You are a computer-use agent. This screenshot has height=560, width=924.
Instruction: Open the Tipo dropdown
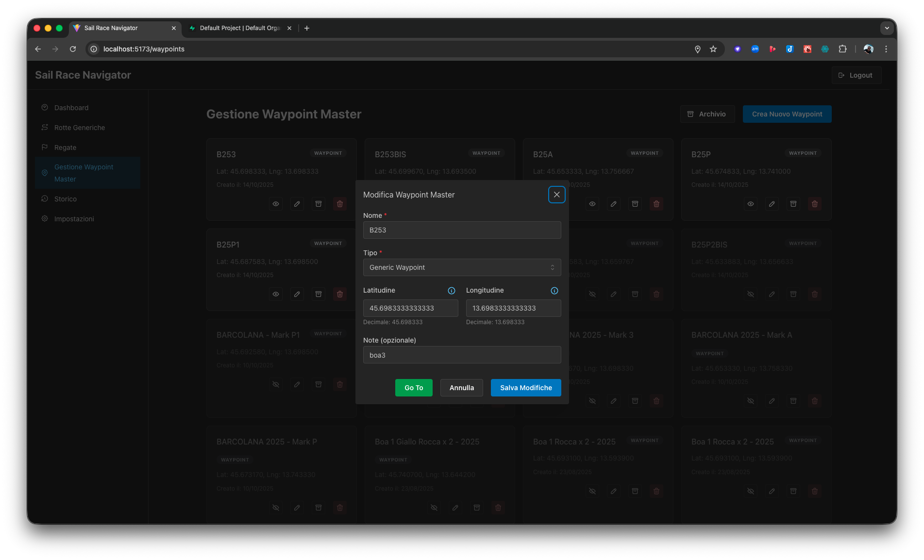tap(462, 267)
